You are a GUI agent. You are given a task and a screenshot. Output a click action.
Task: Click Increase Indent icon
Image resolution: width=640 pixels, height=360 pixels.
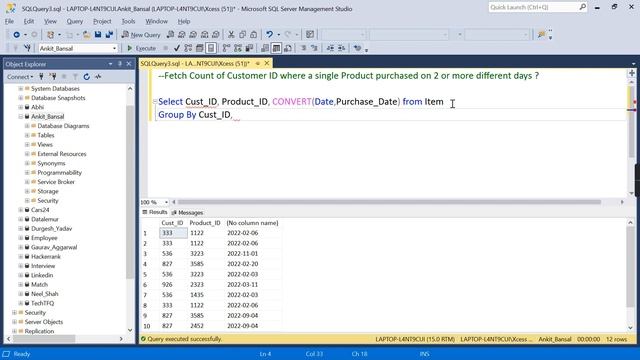click(x=341, y=48)
